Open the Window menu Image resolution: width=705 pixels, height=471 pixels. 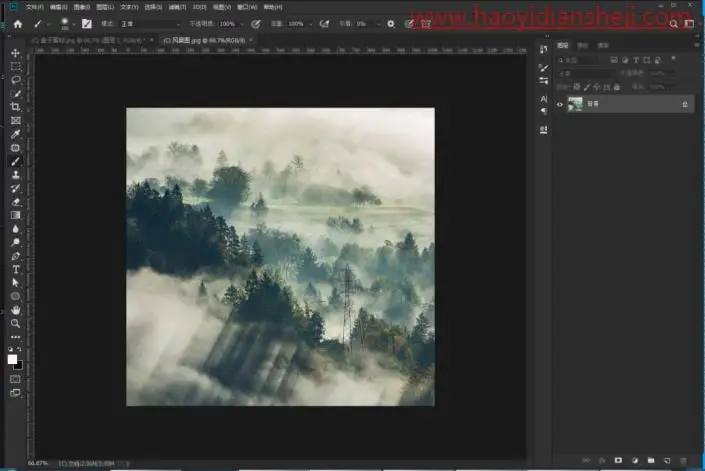247,7
